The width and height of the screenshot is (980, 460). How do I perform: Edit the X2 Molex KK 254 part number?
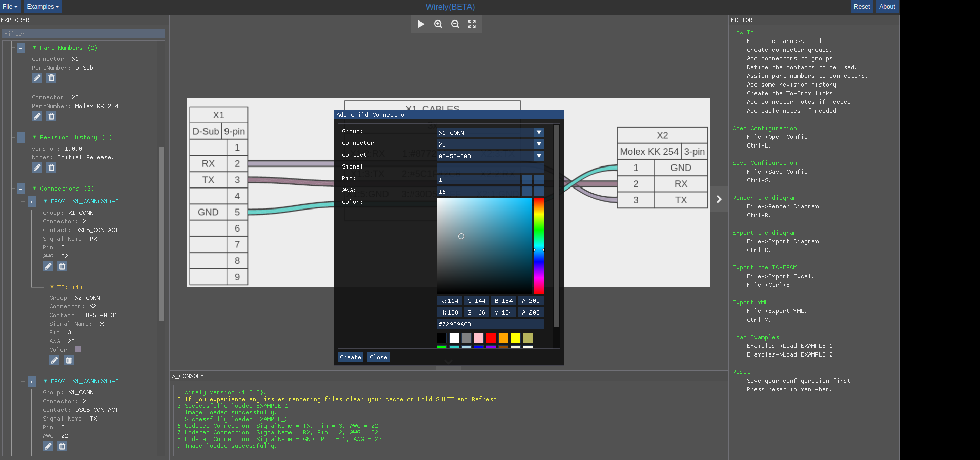coord(37,116)
